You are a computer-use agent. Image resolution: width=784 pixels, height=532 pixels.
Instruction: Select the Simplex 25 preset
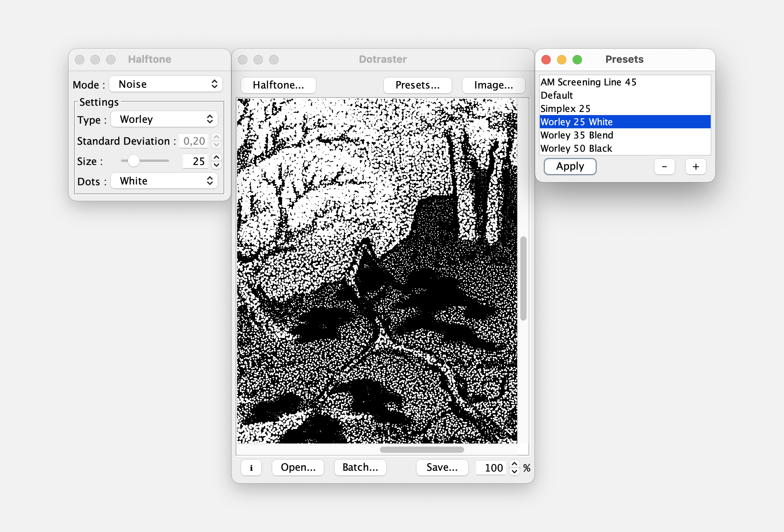coord(565,109)
